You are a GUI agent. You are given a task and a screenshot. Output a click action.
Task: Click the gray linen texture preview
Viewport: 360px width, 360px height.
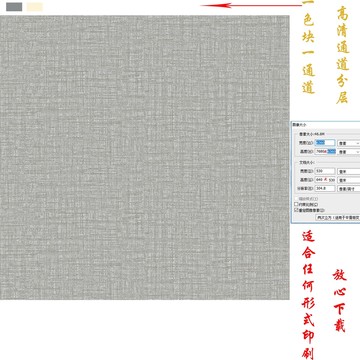tap(145, 157)
